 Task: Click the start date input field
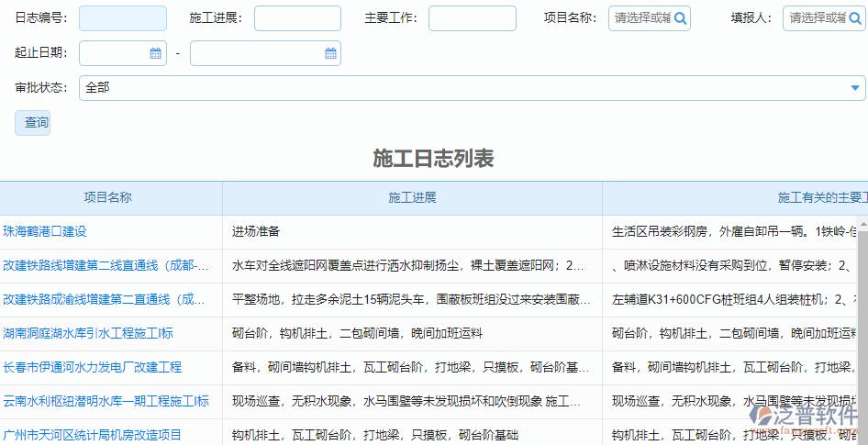coord(123,53)
